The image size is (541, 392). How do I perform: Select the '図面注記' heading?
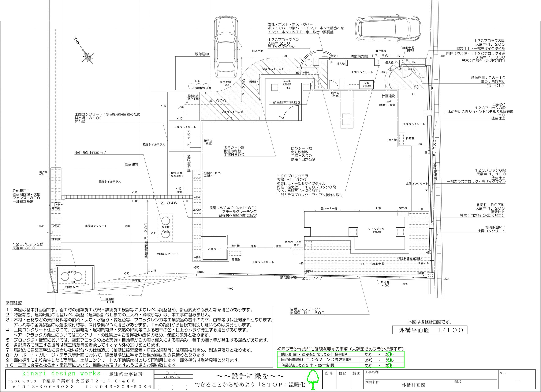tap(14, 303)
